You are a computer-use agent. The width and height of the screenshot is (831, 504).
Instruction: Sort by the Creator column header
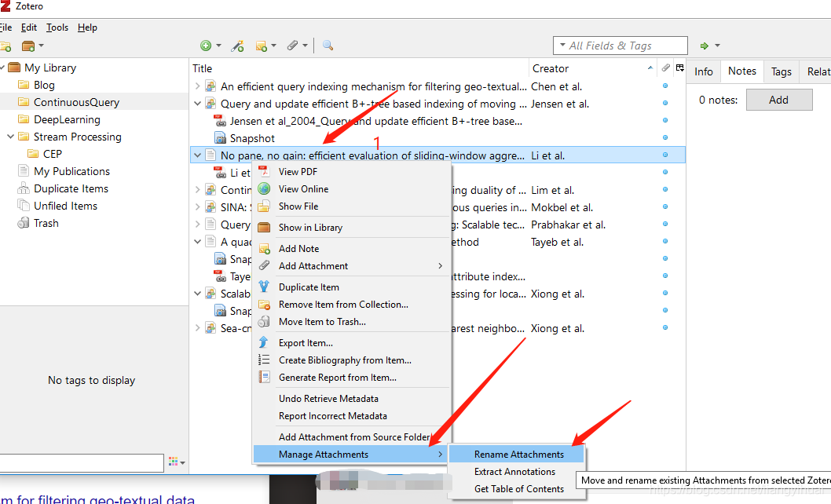(x=592, y=68)
